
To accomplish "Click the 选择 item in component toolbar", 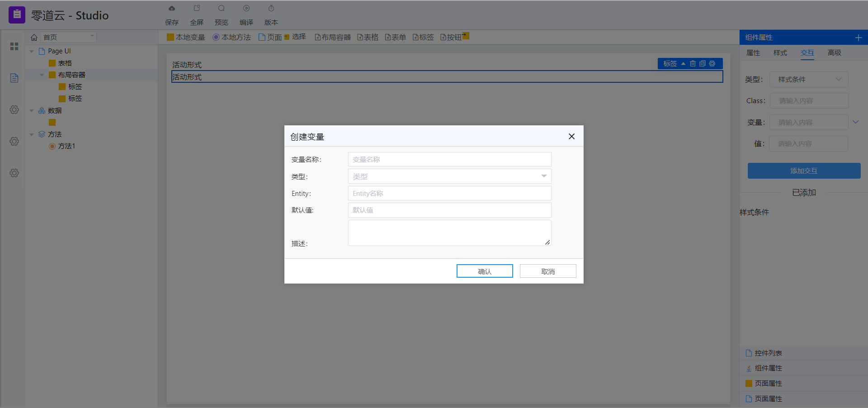I will click(x=295, y=37).
